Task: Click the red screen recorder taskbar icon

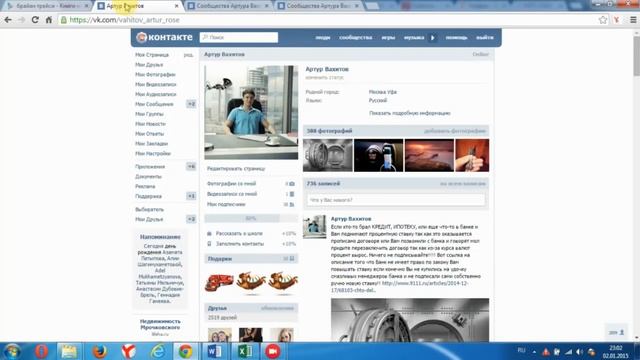Action: [273, 351]
